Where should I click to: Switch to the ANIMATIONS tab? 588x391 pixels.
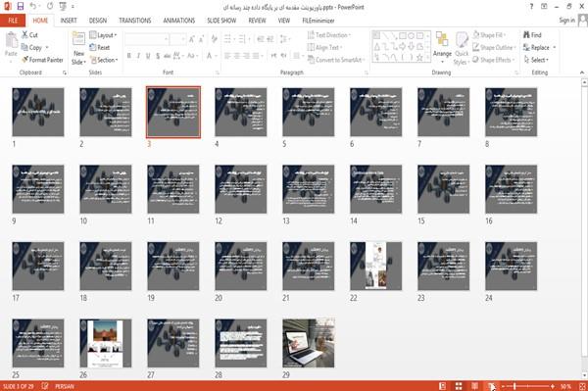tap(179, 21)
